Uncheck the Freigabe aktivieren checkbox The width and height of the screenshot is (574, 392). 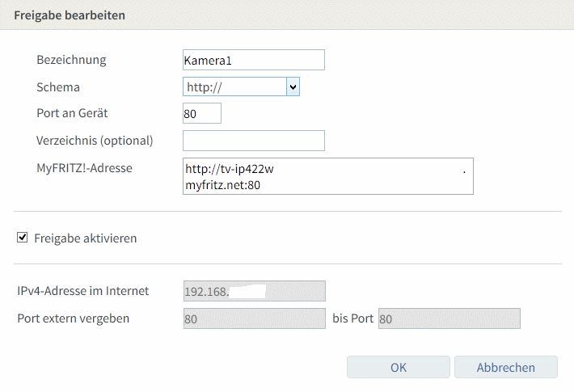[x=23, y=238]
